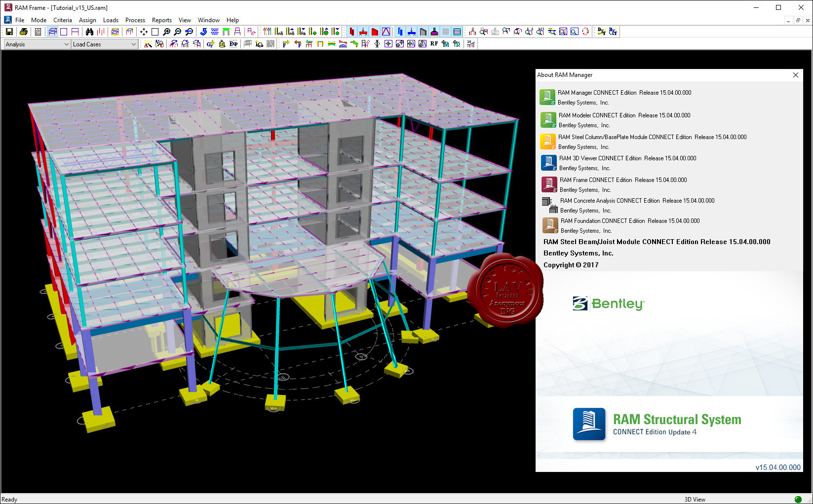Click the green status indicator in status bar
This screenshot has width=813, height=504.
(x=798, y=499)
